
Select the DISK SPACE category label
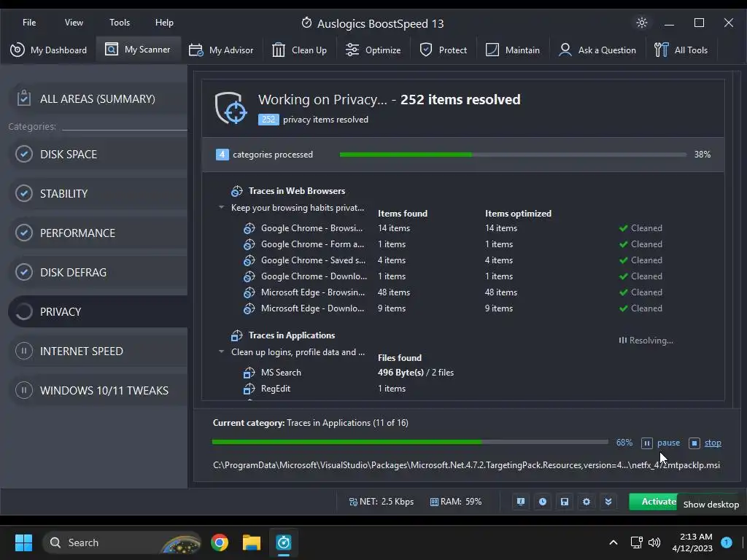pos(69,155)
